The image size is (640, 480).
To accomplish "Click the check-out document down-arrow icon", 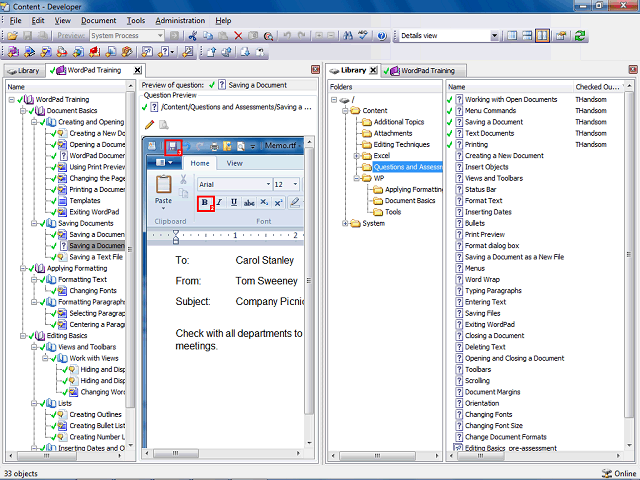I will click(x=245, y=52).
